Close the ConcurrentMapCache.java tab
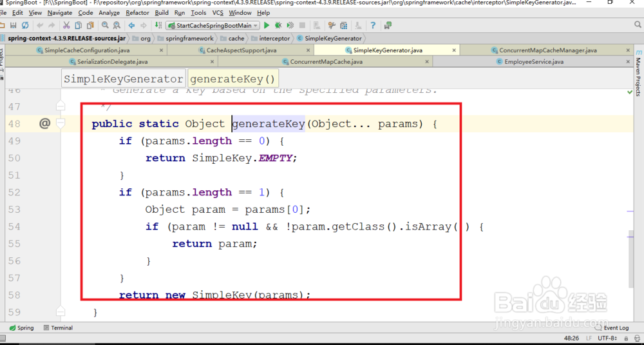 [x=427, y=62]
